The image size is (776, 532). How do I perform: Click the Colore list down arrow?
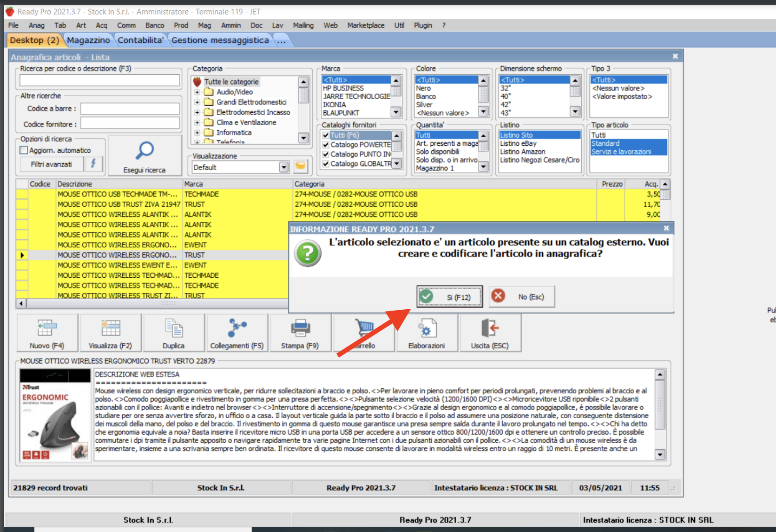(x=483, y=111)
